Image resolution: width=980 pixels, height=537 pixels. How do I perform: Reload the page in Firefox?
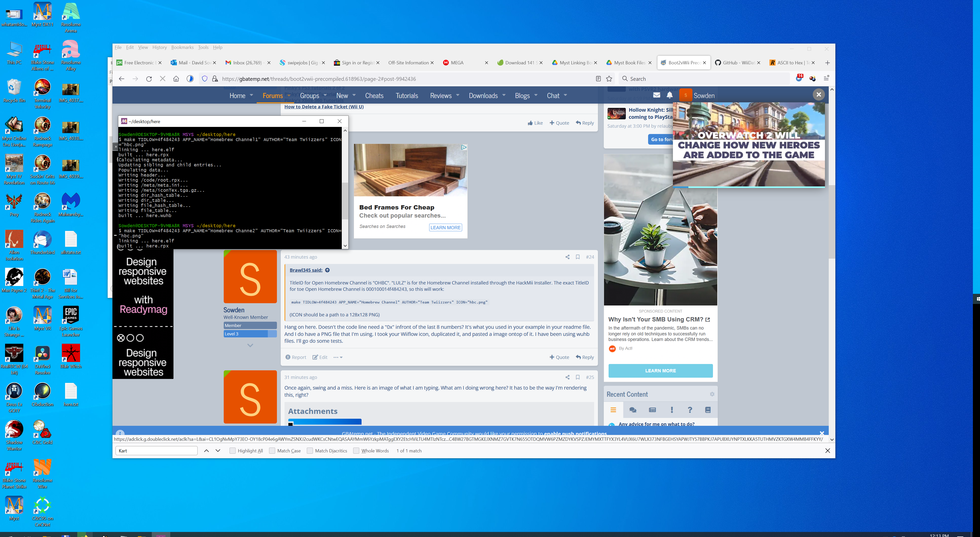click(149, 79)
